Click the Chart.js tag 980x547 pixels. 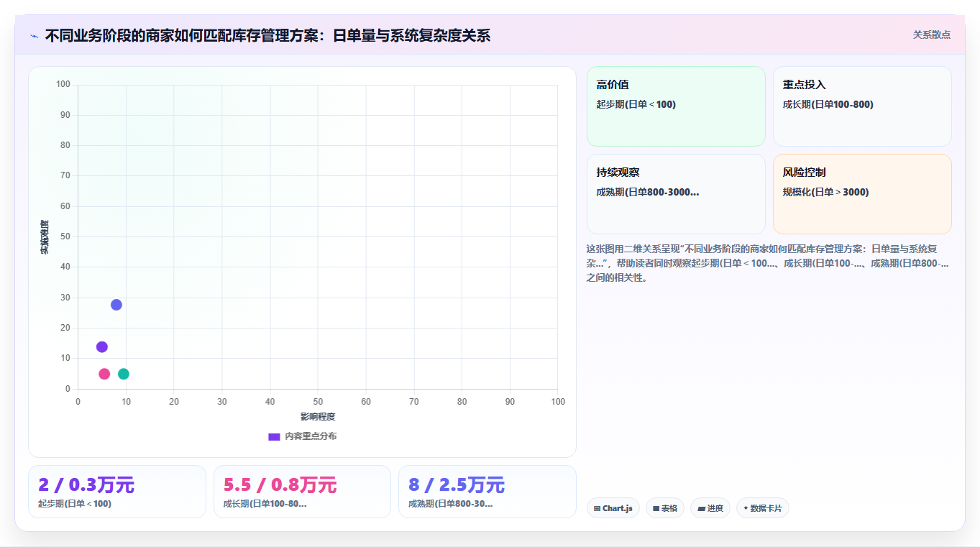(613, 508)
